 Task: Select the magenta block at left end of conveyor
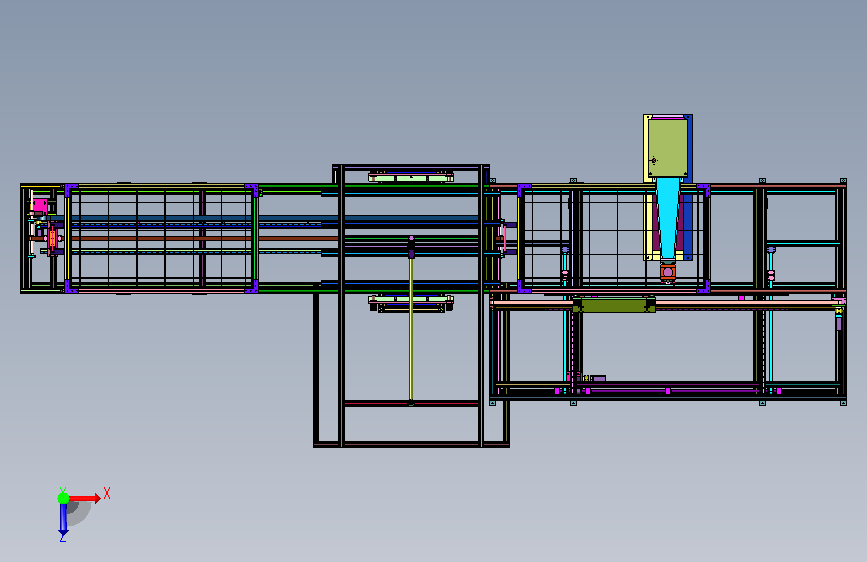click(38, 206)
